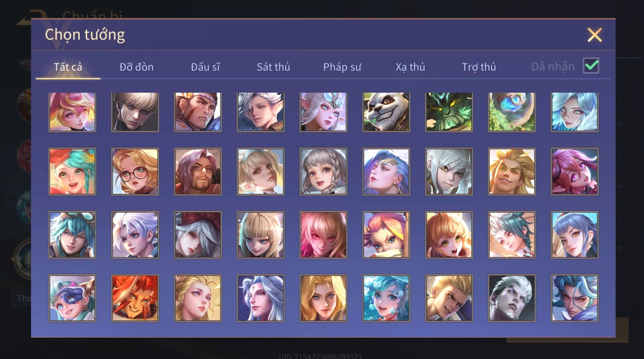Pick the bearded purple-haired hero
The image size is (644, 359).
tap(198, 172)
